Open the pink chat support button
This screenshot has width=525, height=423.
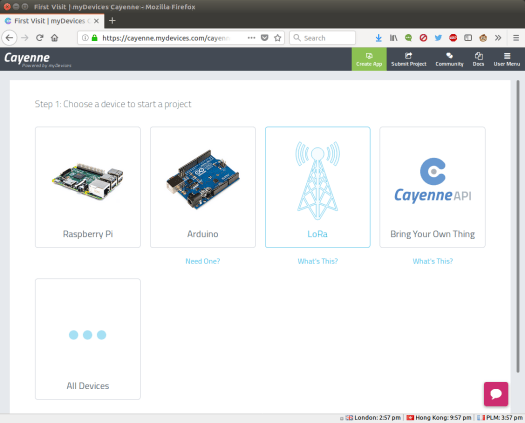pos(496,394)
